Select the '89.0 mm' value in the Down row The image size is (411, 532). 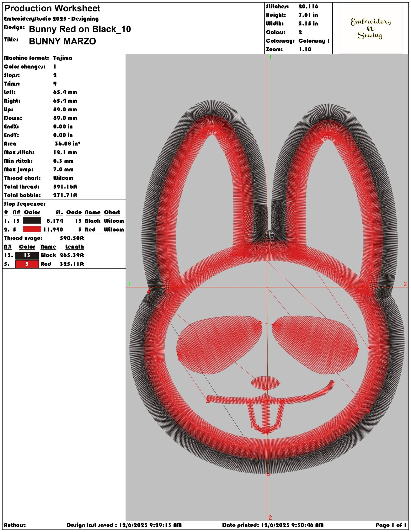65,118
